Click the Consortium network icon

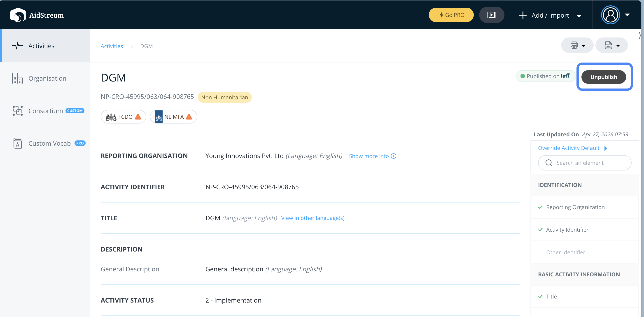(x=18, y=111)
